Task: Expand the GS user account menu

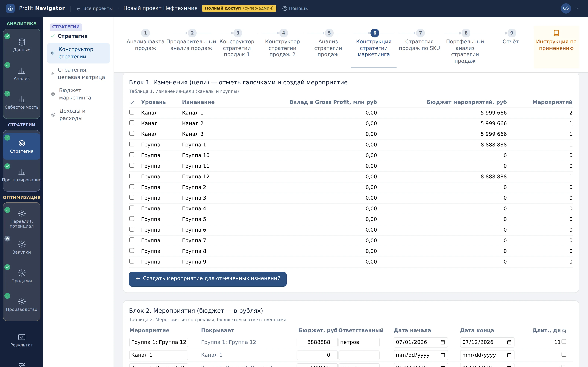Action: (x=576, y=8)
